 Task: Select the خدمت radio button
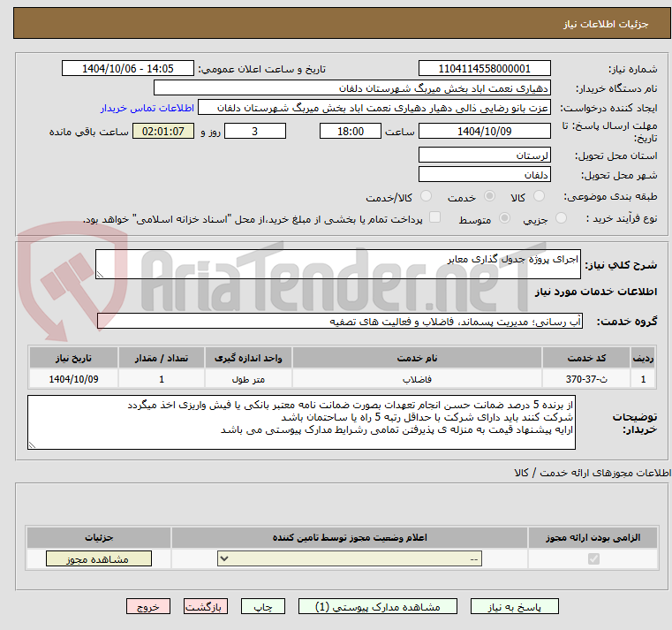point(489,196)
